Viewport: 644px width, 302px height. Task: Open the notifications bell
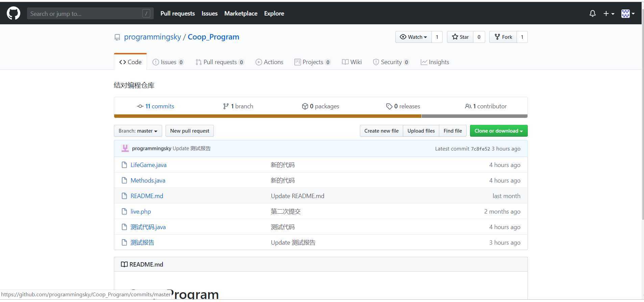click(x=593, y=13)
